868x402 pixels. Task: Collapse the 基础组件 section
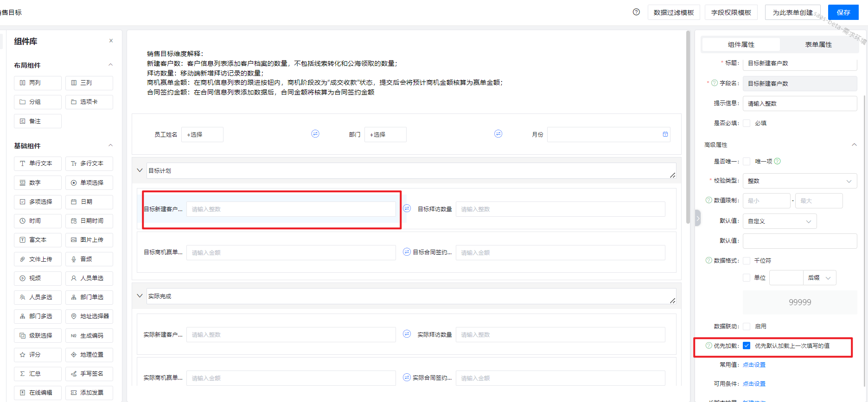[x=110, y=145]
